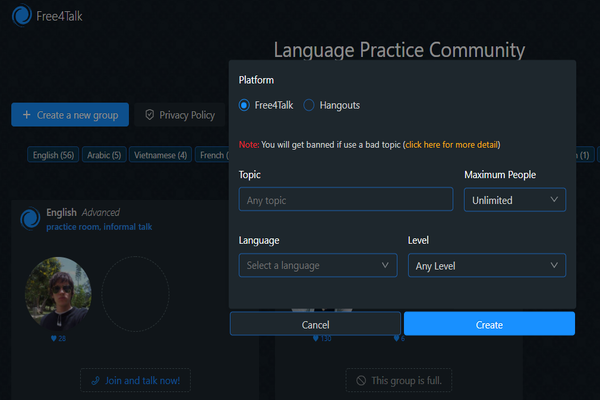600x400 pixels.
Task: Click the Free4Talk header title text
Action: 59,16
